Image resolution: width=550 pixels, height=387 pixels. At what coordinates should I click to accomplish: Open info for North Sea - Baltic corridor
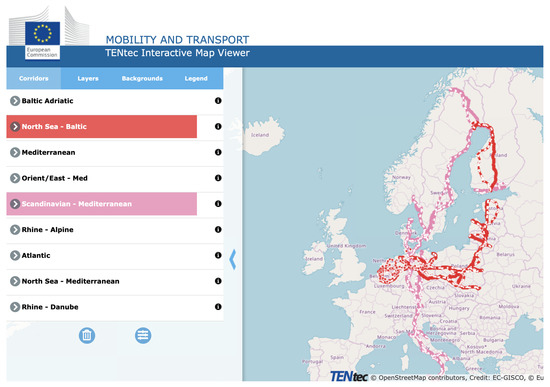[x=218, y=126]
